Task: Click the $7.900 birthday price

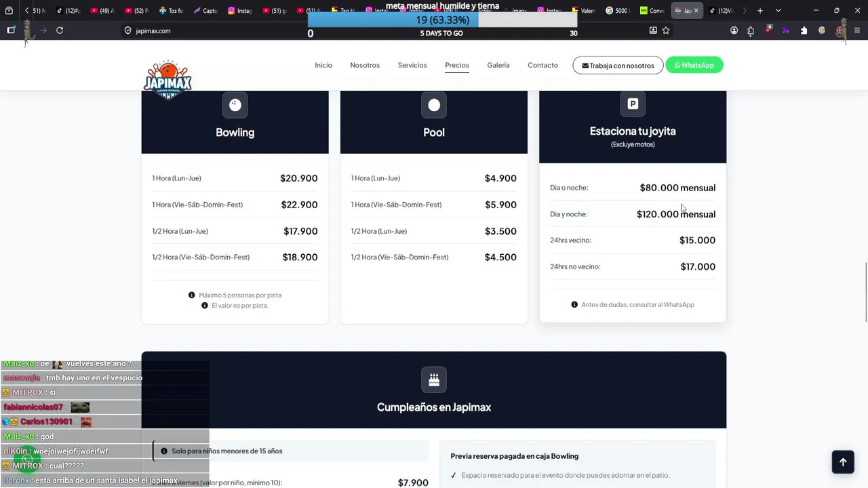Action: point(413,483)
